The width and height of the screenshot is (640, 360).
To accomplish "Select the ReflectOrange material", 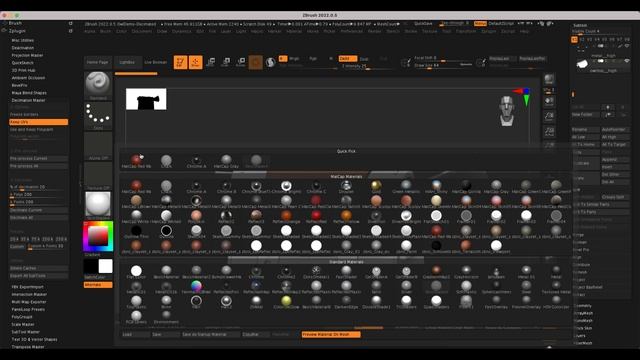I will point(286,216).
